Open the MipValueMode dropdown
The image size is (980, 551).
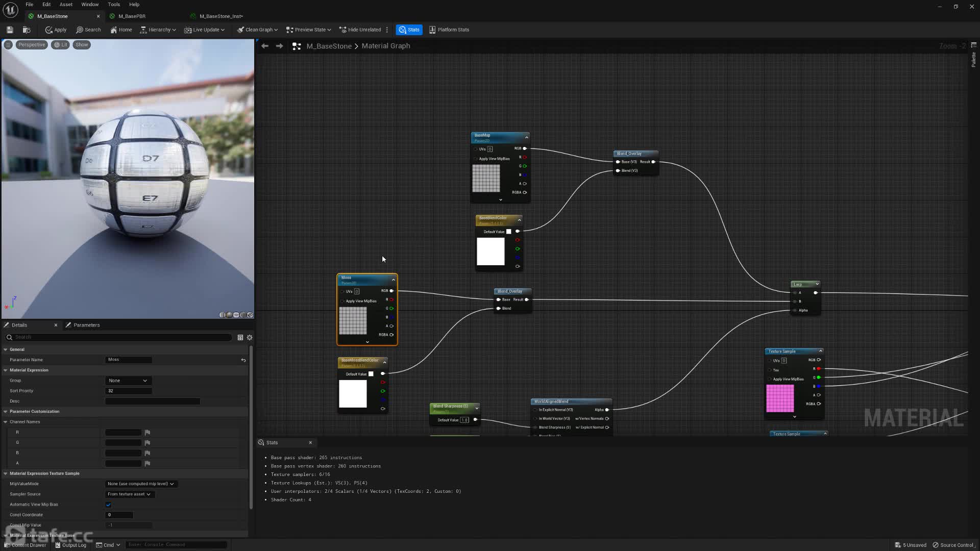141,484
